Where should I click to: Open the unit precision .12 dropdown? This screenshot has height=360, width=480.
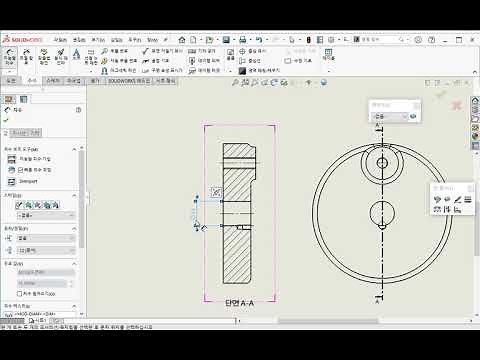46,250
